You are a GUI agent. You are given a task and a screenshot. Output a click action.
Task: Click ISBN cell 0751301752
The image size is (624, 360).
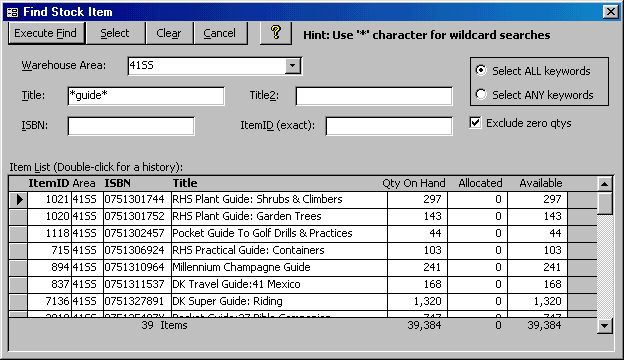click(x=136, y=216)
